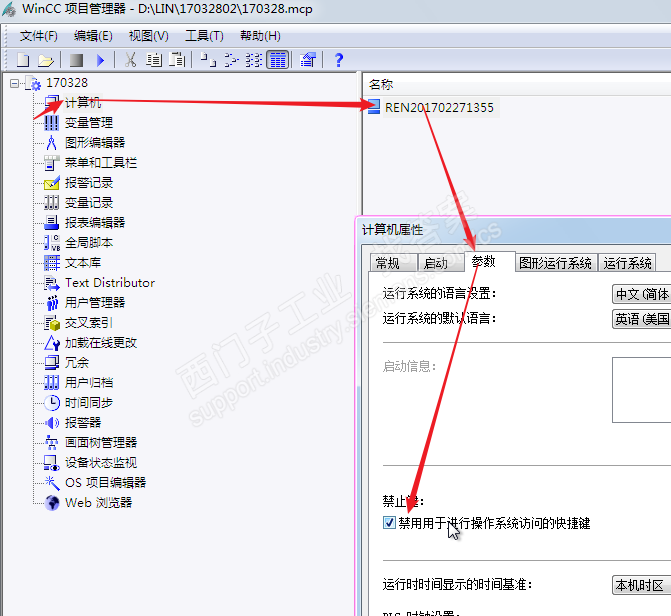
Task: Select the 计算机 node in project tree
Action: [83, 103]
